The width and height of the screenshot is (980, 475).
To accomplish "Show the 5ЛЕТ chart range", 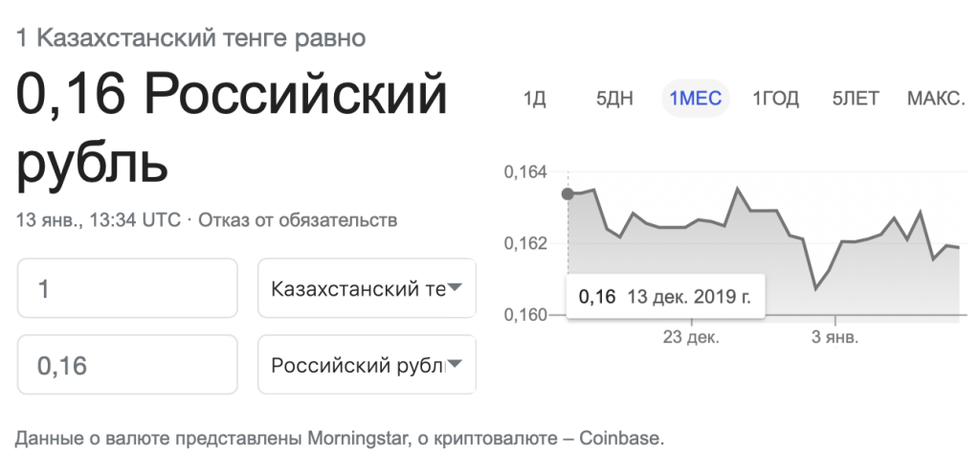I will pos(856,99).
